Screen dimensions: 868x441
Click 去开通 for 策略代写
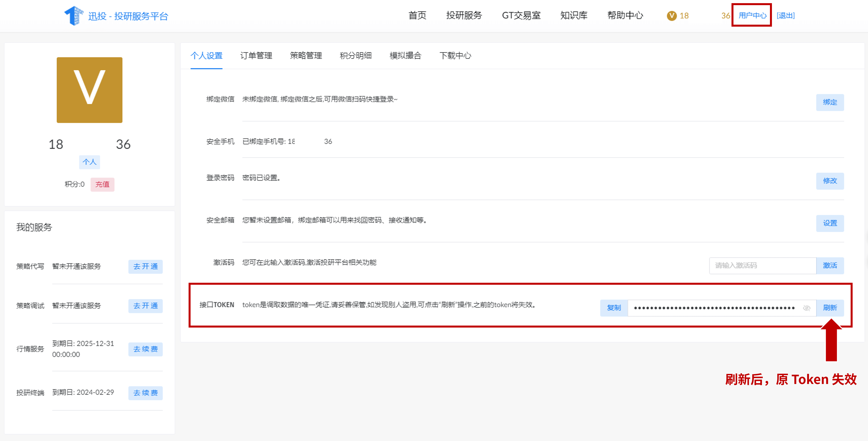(x=145, y=267)
